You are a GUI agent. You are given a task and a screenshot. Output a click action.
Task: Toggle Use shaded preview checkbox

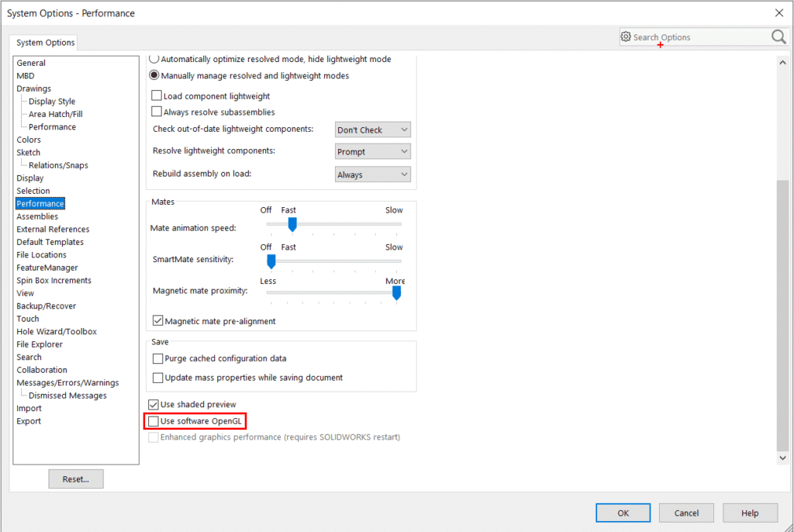(154, 404)
